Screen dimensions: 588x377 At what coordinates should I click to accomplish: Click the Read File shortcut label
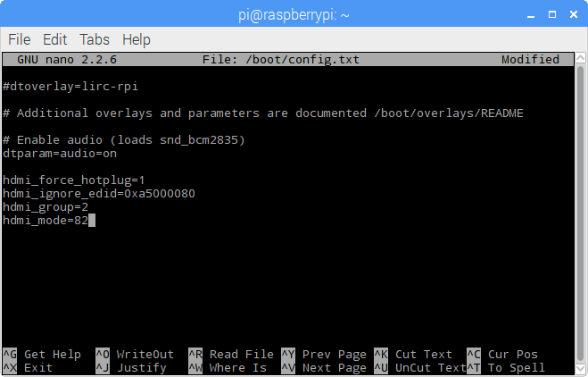click(x=241, y=355)
